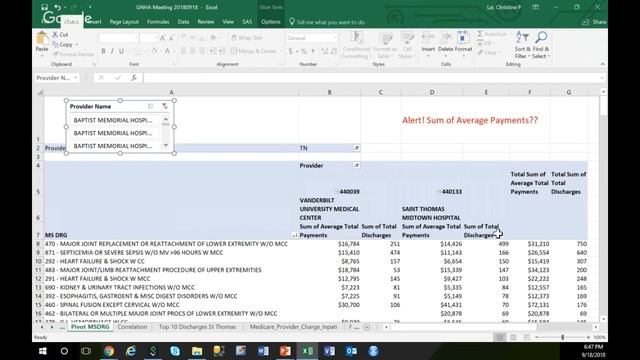Click the Paste clipboard icon

tap(42, 39)
